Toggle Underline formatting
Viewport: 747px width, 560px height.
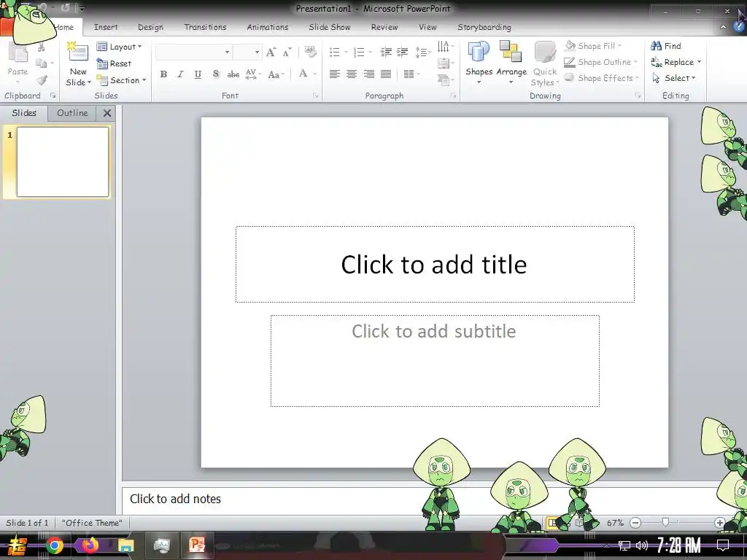click(198, 74)
